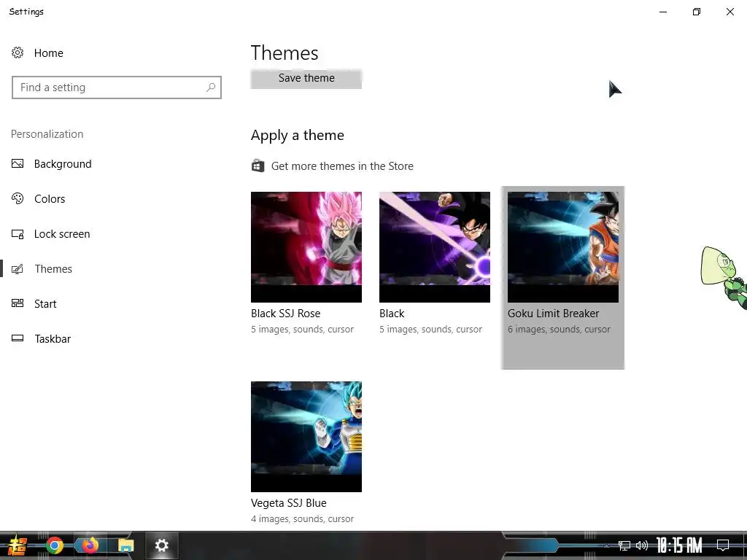Click the Store bag icon
The image size is (747, 560).
[258, 166]
